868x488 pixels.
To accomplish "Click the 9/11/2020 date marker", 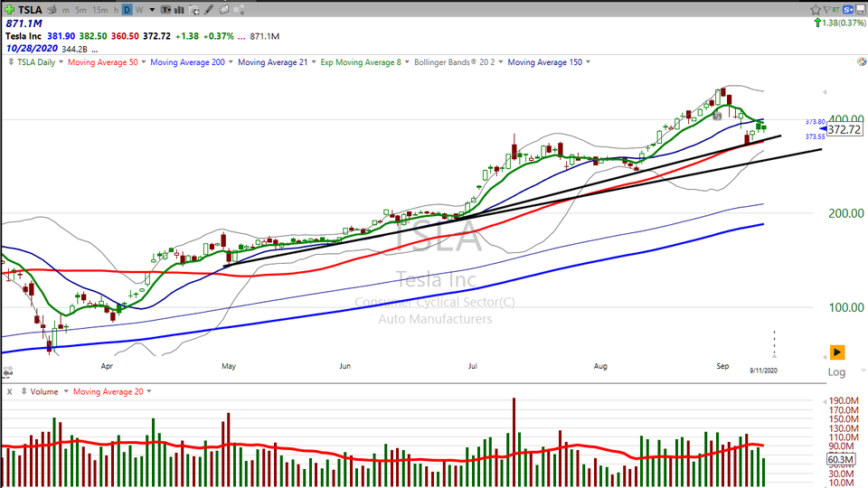I will (763, 371).
